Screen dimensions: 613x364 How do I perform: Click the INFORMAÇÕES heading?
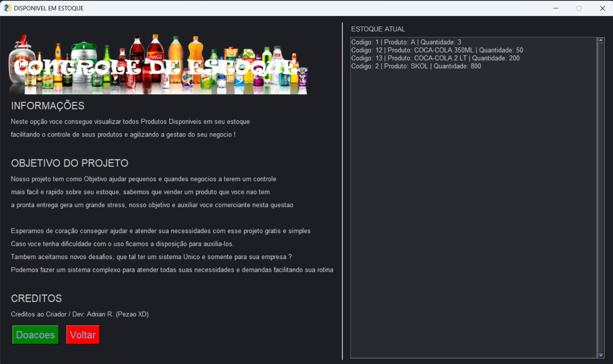48,106
